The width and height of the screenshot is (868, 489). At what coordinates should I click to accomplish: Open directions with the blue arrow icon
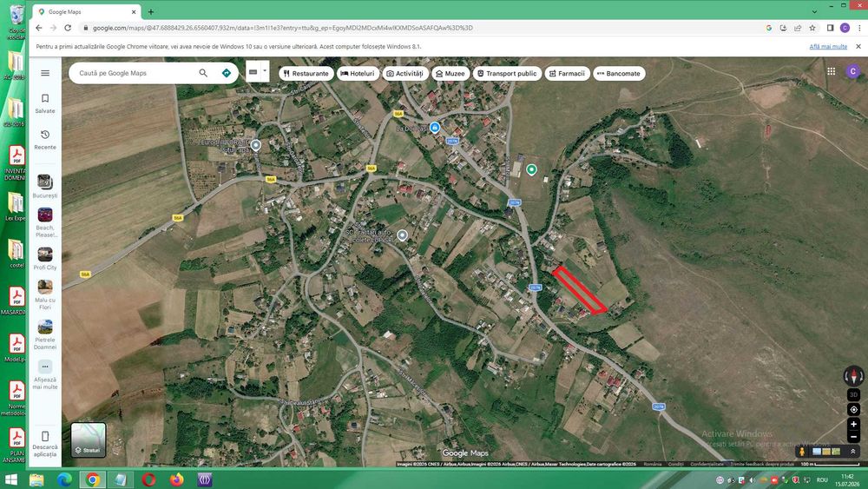click(226, 73)
